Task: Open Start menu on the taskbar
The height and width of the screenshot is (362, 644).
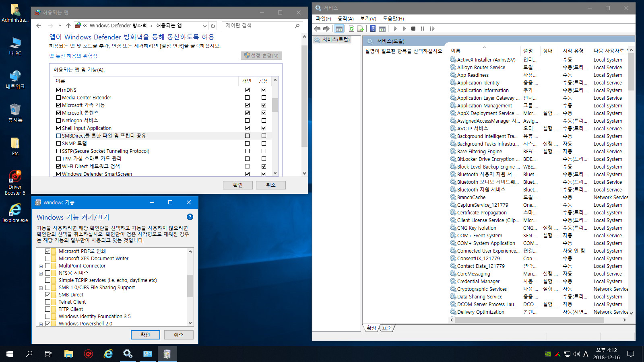Action: click(x=10, y=354)
